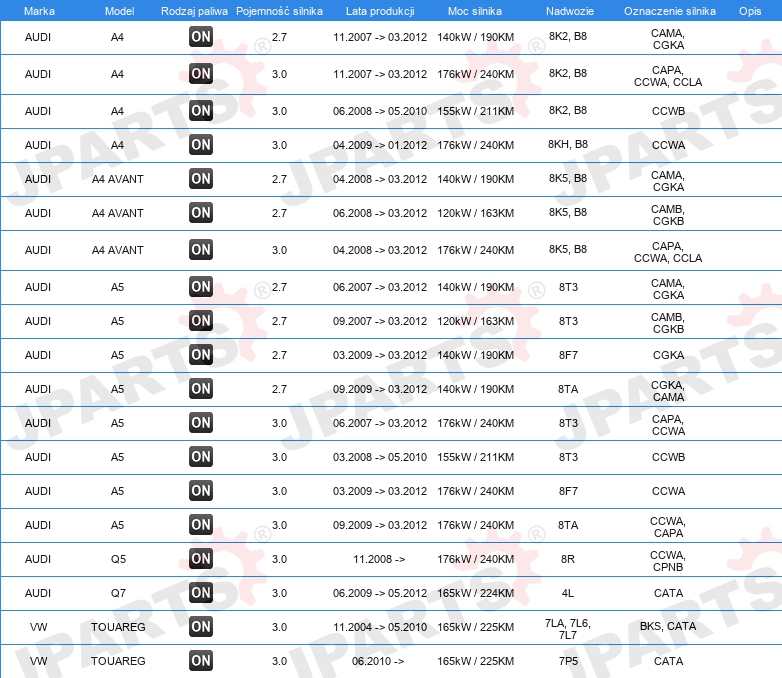Click the 06.2010 -> production date cell

(x=378, y=661)
